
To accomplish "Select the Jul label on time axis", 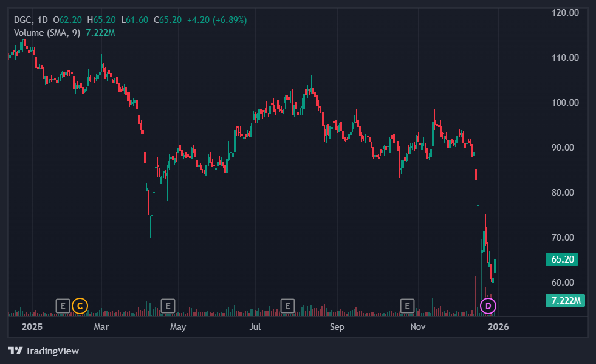I will pos(255,327).
